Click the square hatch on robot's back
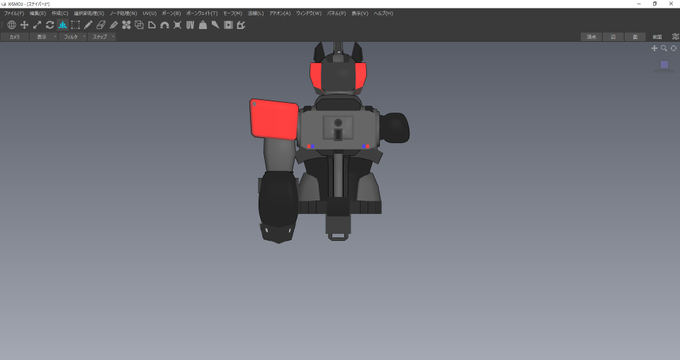 [x=338, y=128]
